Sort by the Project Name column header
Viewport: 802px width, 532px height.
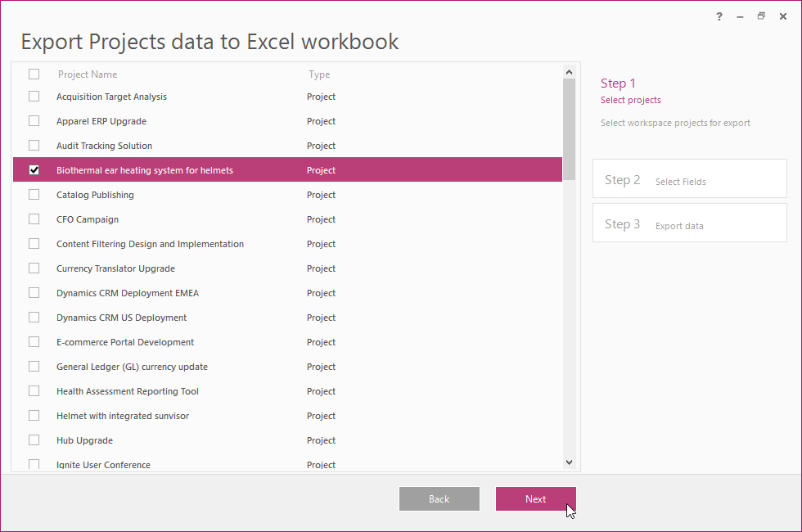pos(88,74)
